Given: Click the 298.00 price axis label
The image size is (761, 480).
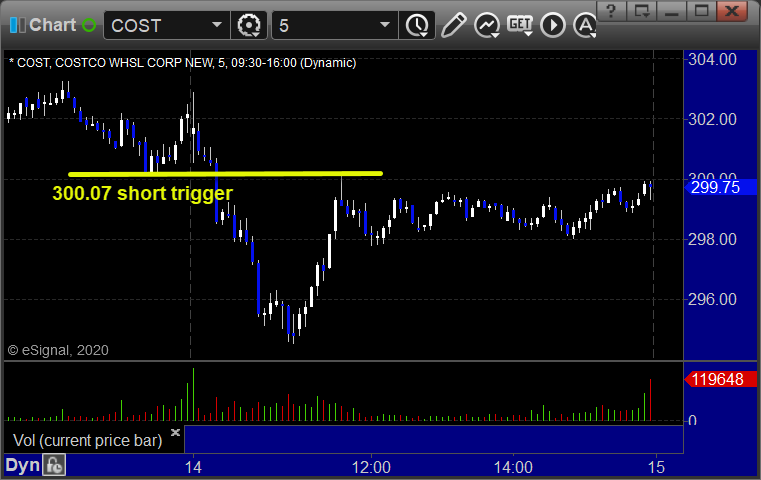Looking at the screenshot, I should click(x=712, y=239).
